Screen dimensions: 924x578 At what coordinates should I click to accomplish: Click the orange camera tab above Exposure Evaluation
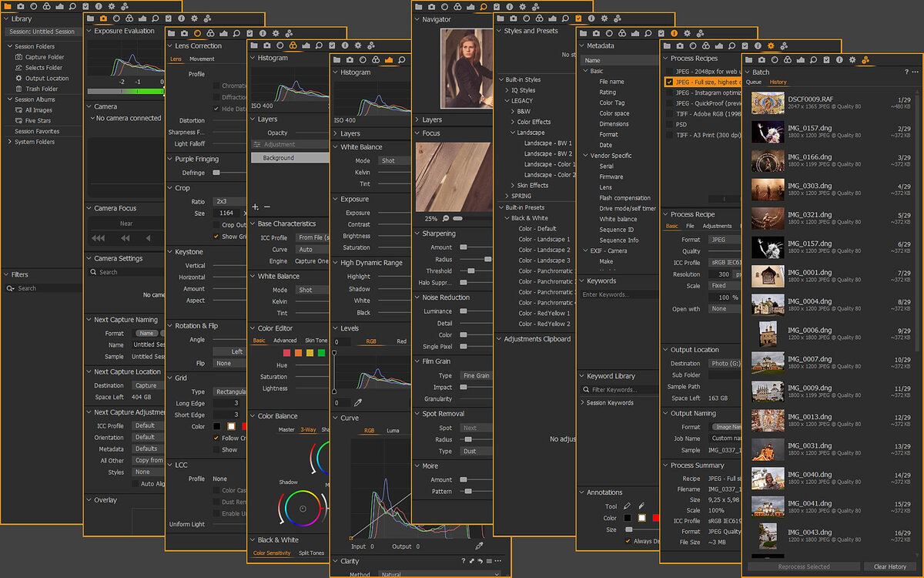click(103, 18)
